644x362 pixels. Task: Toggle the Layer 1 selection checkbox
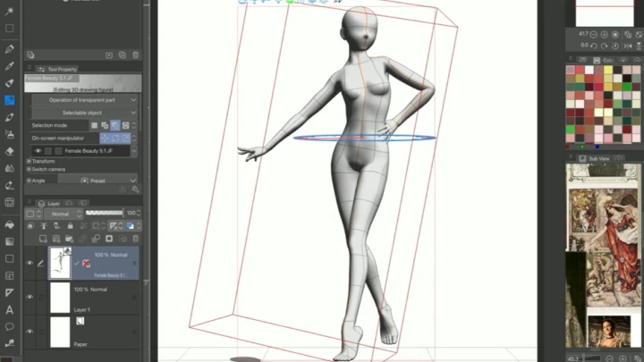[41, 297]
